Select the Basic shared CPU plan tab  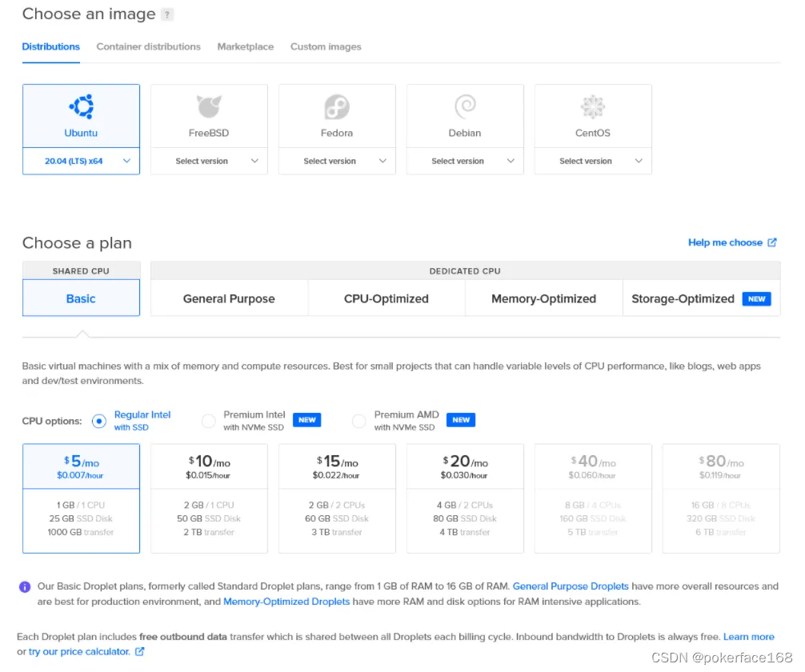(x=81, y=298)
